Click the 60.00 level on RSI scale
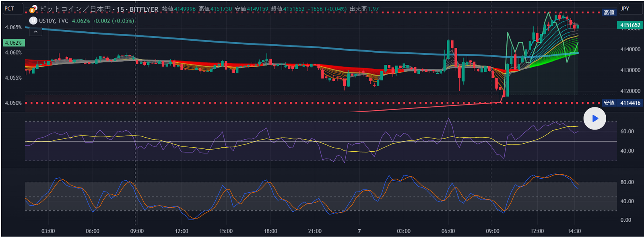The image size is (644, 237). [627, 131]
